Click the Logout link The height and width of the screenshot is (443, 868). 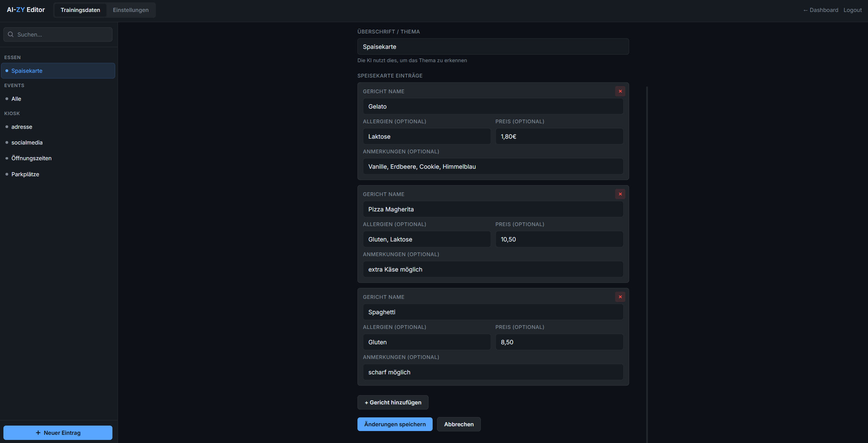[x=852, y=10]
